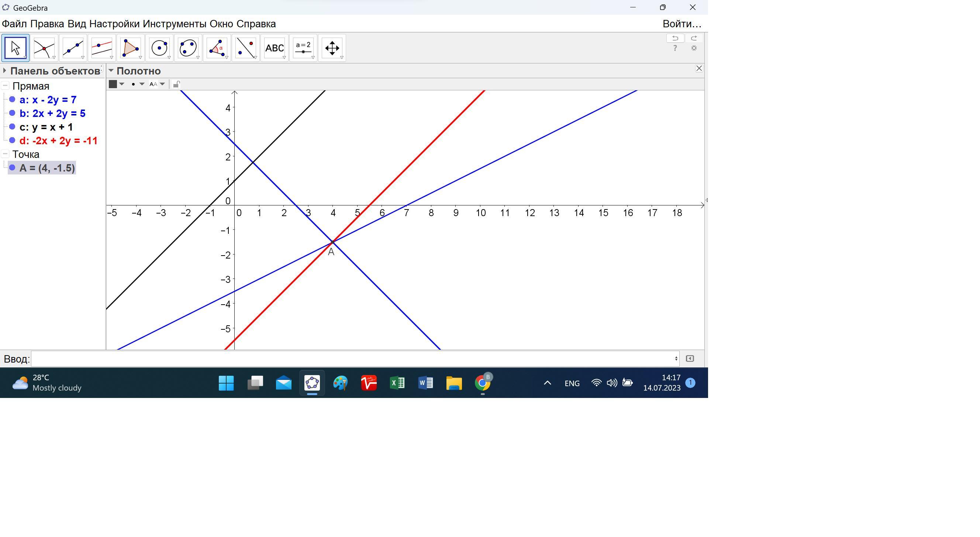980x537 pixels.
Task: Open the Инструменты menu
Action: [x=175, y=24]
